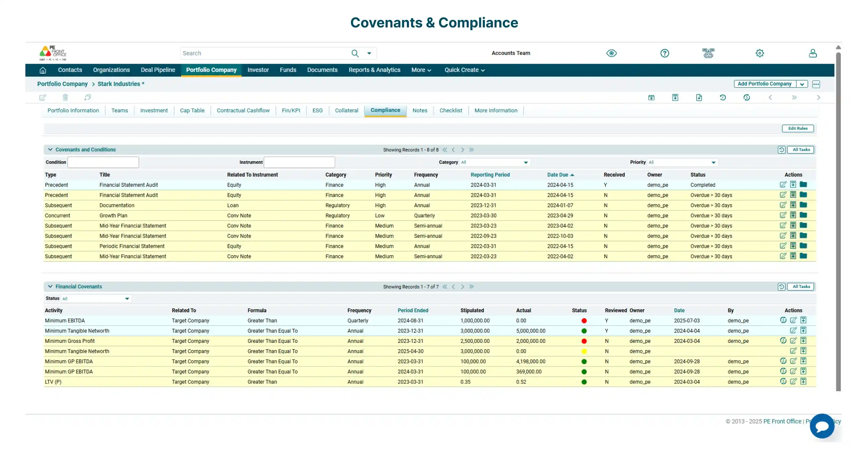Open the live chat bubble
This screenshot has height=456, width=868.
[822, 426]
